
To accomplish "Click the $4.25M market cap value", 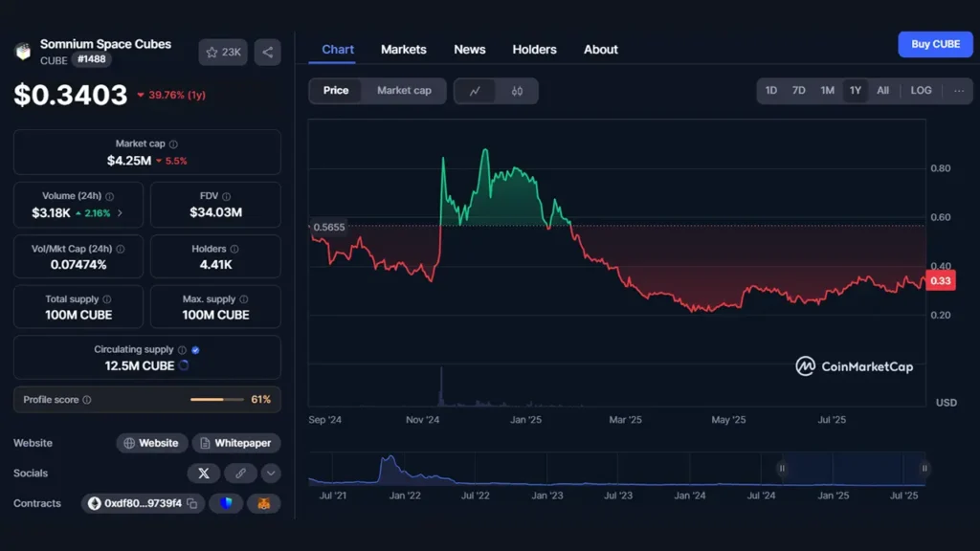I will 129,161.
